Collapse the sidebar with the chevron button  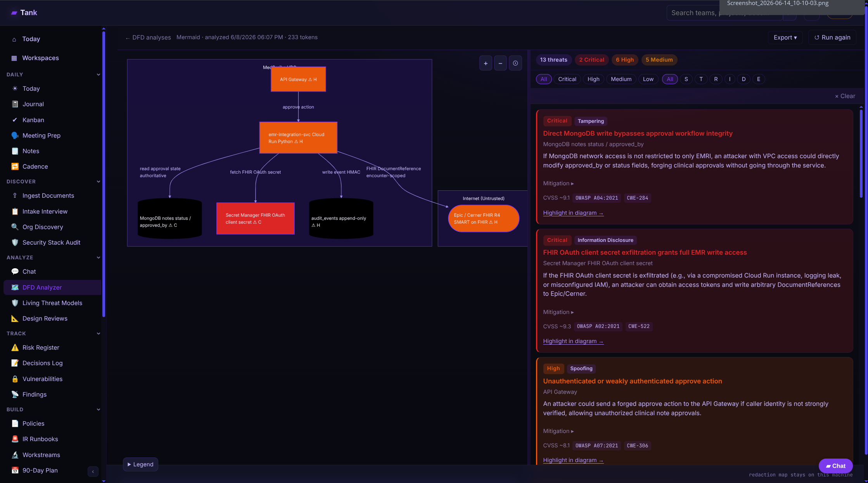[93, 471]
